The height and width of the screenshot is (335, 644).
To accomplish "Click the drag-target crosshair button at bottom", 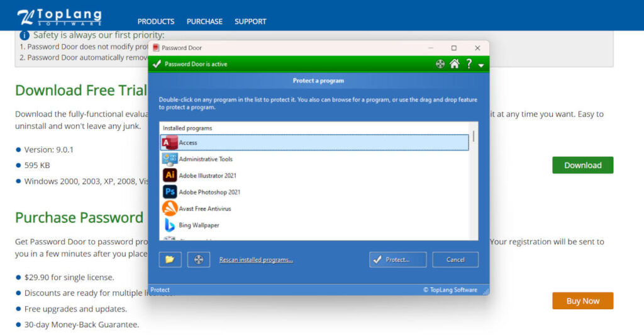I will pyautogui.click(x=199, y=259).
